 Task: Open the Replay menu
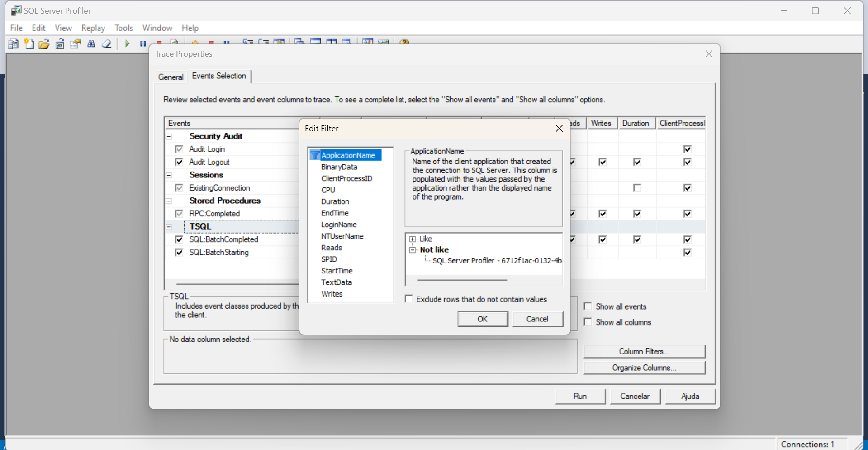point(93,28)
